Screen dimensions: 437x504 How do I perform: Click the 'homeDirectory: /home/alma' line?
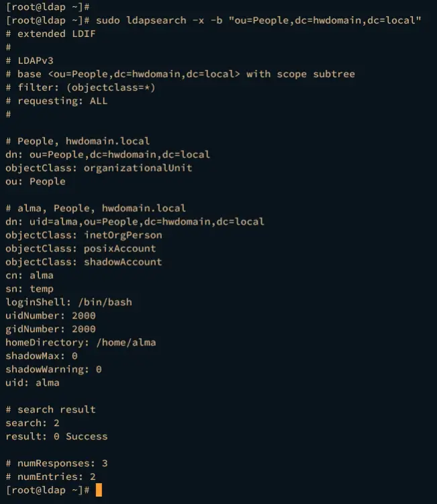(81, 343)
